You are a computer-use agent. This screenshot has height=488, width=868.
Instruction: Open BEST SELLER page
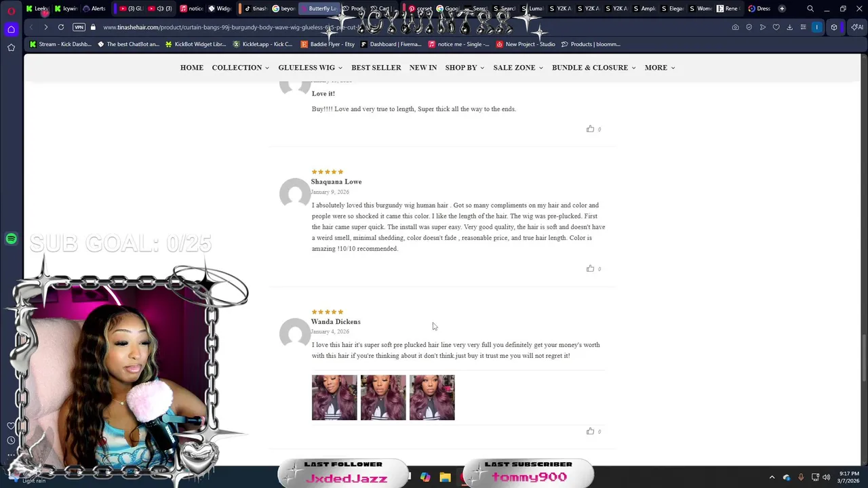[376, 68]
